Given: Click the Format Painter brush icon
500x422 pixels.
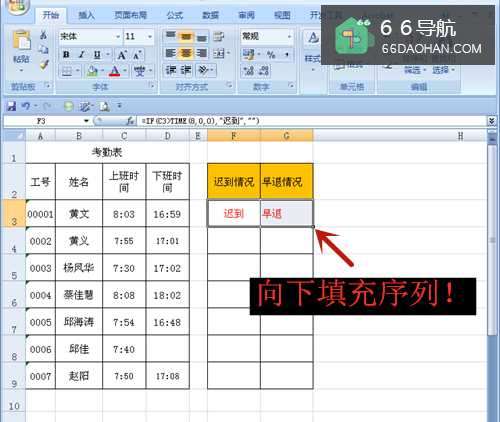Looking at the screenshot, I should 44,65.
